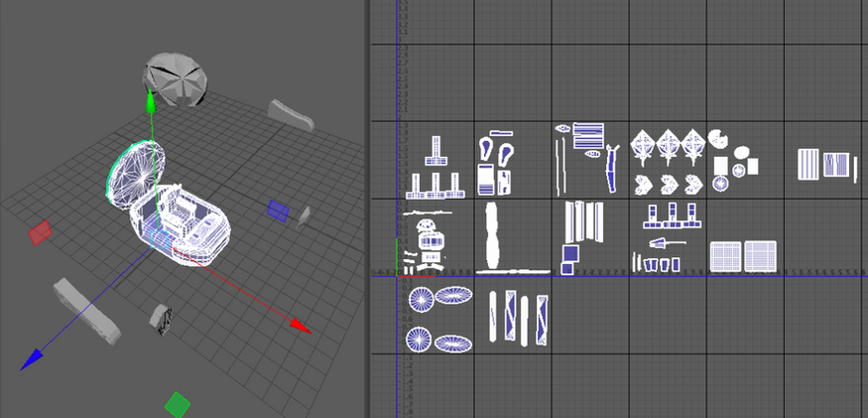Select the long curved blue strip UV shell
Screen dimensions: 868x418
point(611,169)
